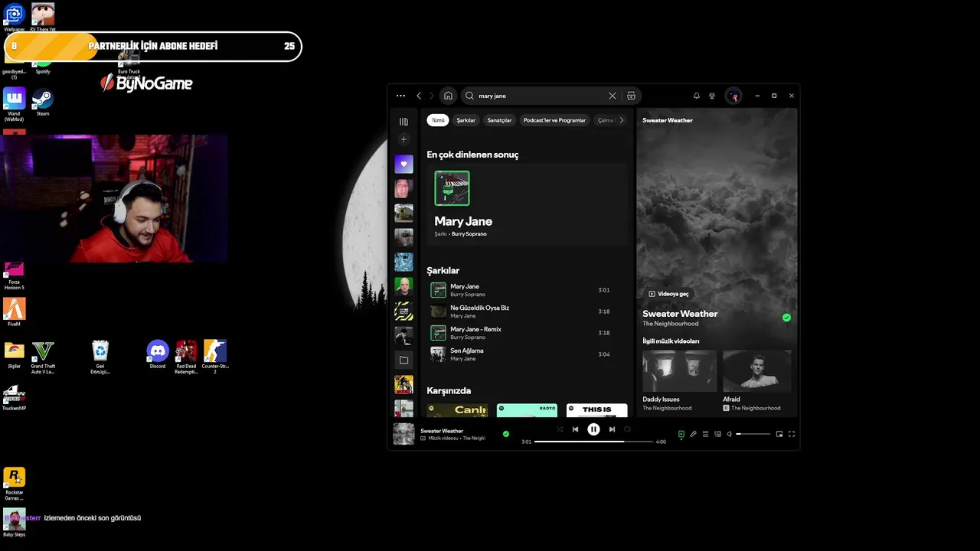Toggle the Now Playing view icon

[681, 434]
